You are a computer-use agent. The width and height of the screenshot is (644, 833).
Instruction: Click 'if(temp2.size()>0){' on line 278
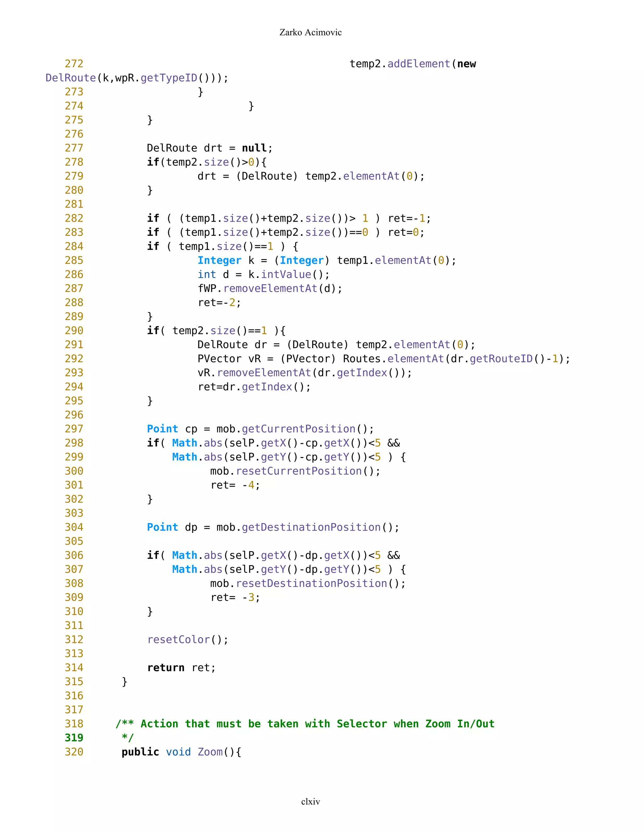[x=207, y=162]
